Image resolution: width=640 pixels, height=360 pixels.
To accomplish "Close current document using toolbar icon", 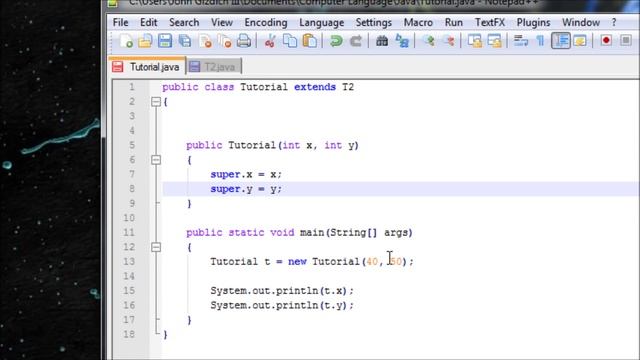I will tap(205, 41).
